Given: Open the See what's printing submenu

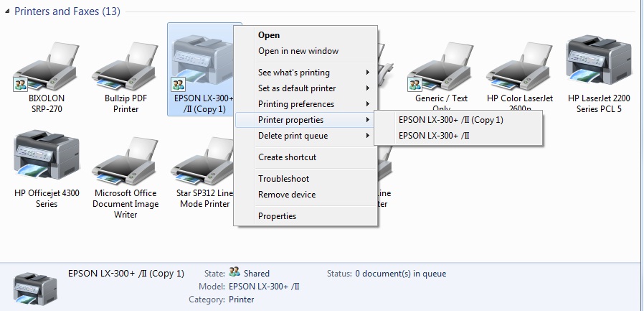Looking at the screenshot, I should [x=306, y=73].
